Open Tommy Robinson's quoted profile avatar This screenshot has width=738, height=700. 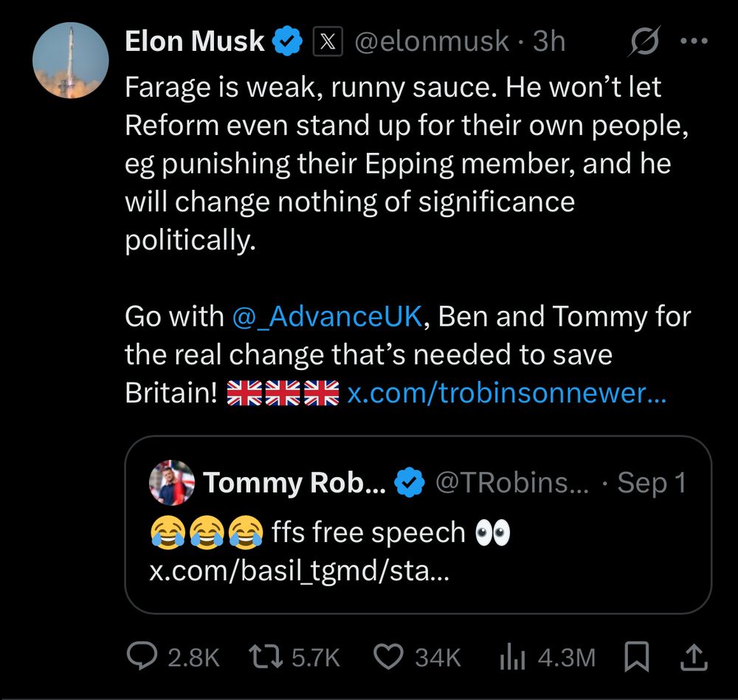click(172, 482)
